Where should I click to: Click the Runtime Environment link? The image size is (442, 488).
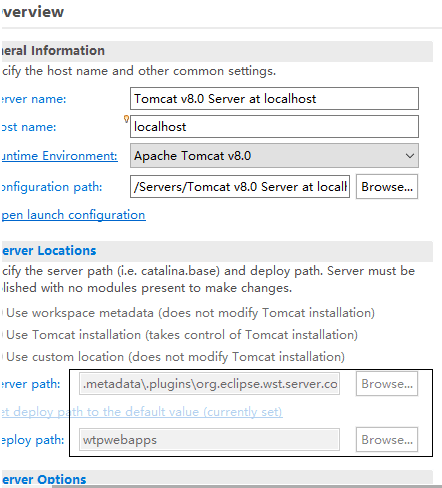[60, 156]
